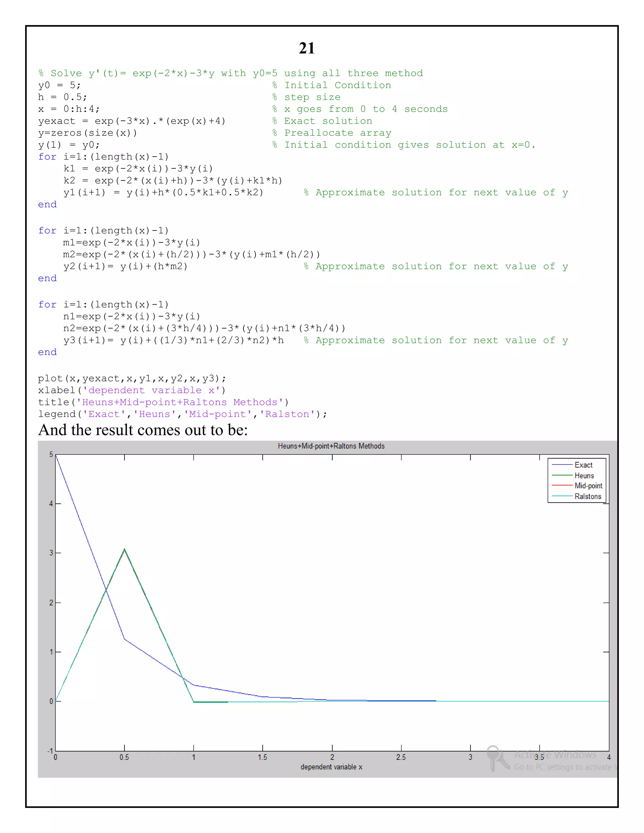Screen dimensions: 644x833
Task: Click the x-axis tick label 2.5
Action: coord(401,757)
